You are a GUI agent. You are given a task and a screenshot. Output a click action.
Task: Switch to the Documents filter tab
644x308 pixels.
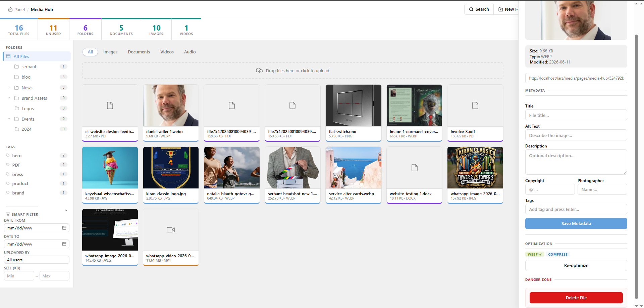[x=139, y=52]
